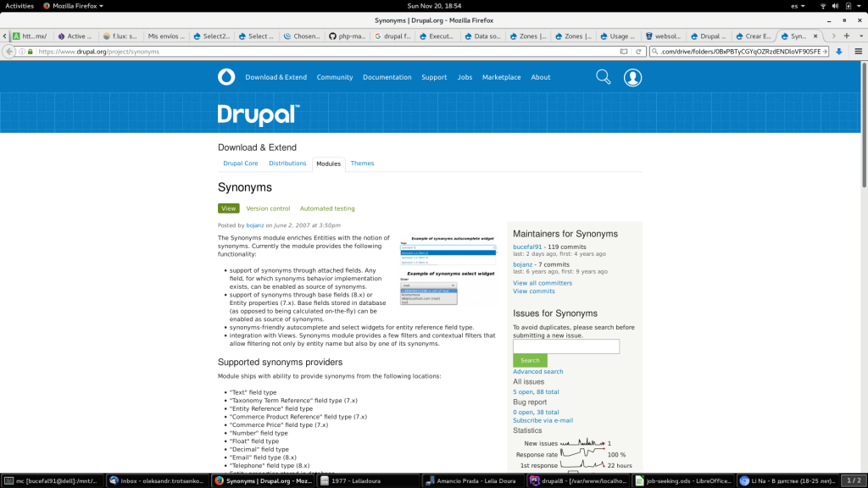Open the Community menu
Viewport: 868px width, 488px height.
pos(334,77)
